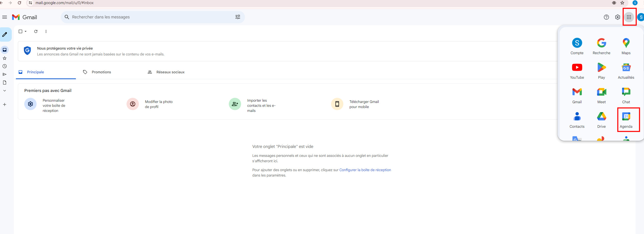
Task: Click 'Premiers pas avec Gmail' heading
Action: [48, 90]
